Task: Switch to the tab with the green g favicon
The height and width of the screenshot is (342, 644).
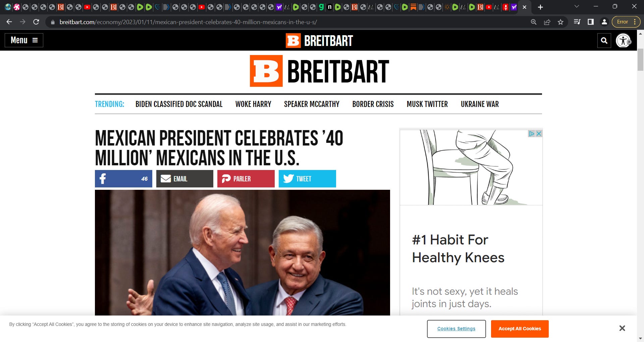Action: [x=321, y=7]
